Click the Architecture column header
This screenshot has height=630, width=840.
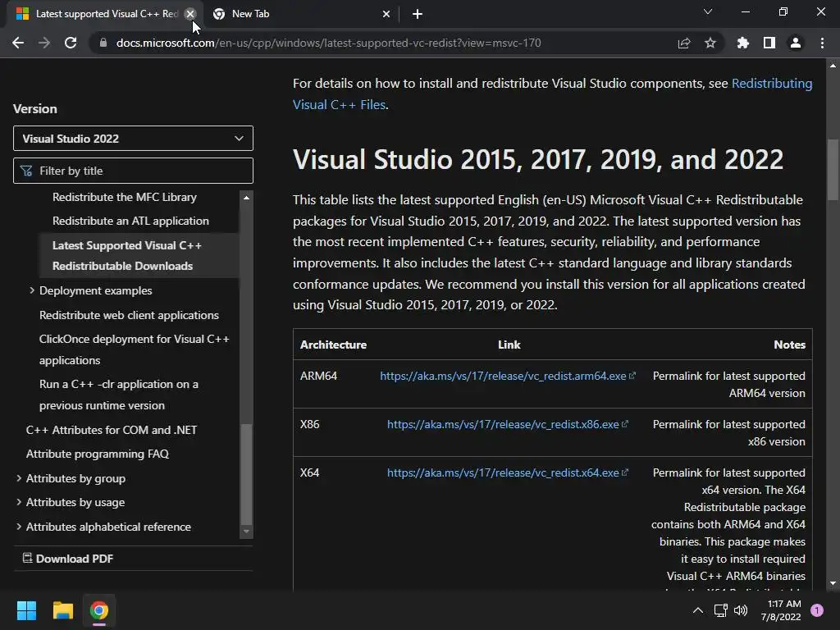click(333, 345)
